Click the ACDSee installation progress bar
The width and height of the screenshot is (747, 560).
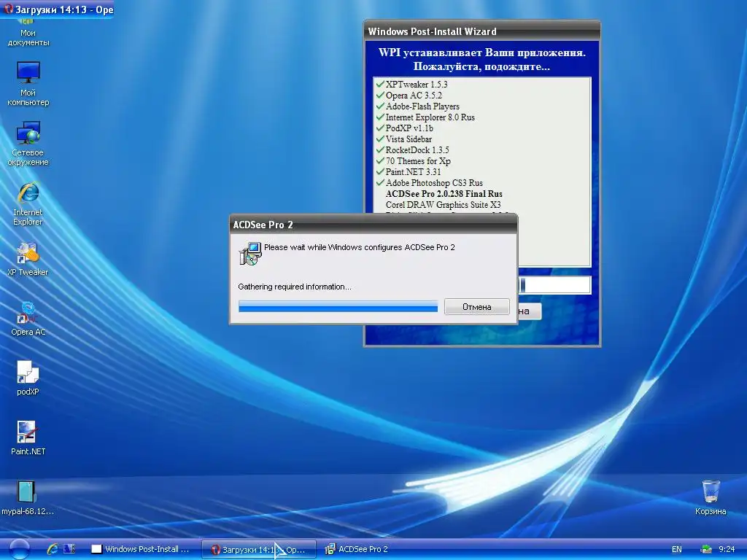tap(338, 306)
